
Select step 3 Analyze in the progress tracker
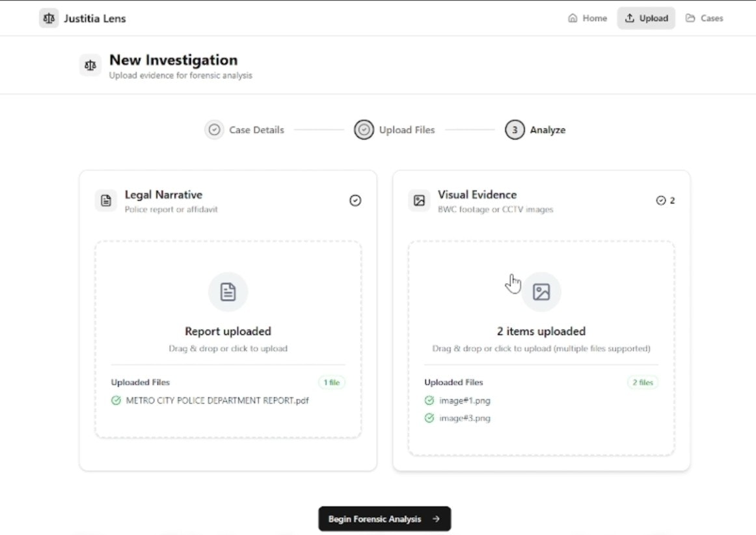(x=514, y=130)
